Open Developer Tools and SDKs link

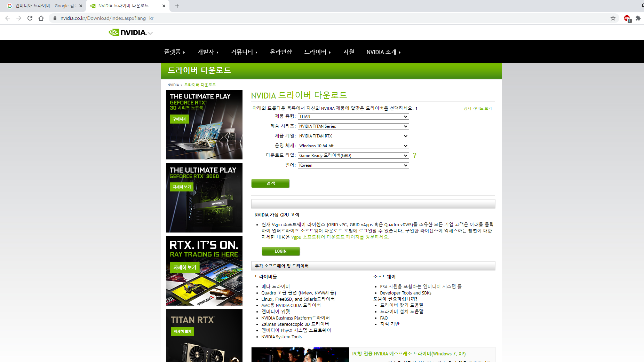[406, 293]
